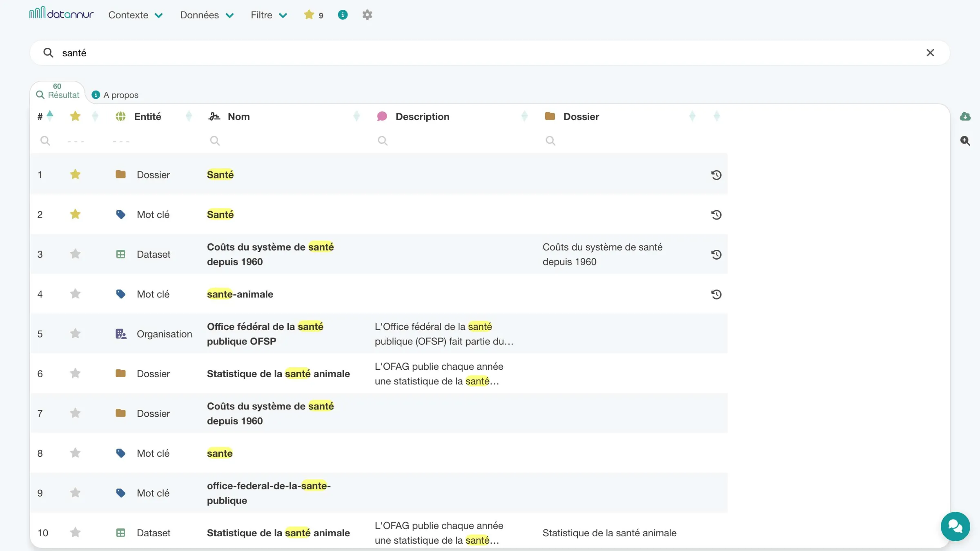Favorite row 3 Coûts du système Dataset
This screenshot has width=980, height=551.
tap(75, 254)
